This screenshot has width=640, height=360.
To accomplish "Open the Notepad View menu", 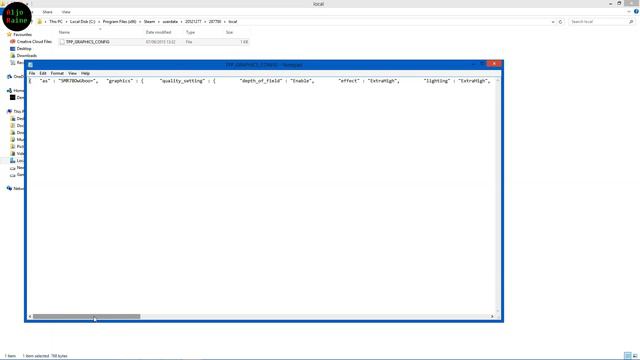I will click(72, 73).
